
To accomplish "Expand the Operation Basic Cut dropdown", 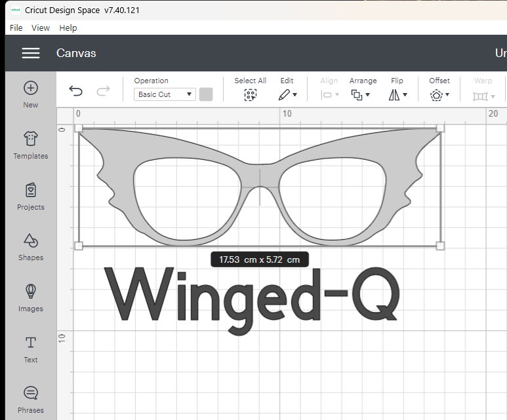I will (x=165, y=94).
